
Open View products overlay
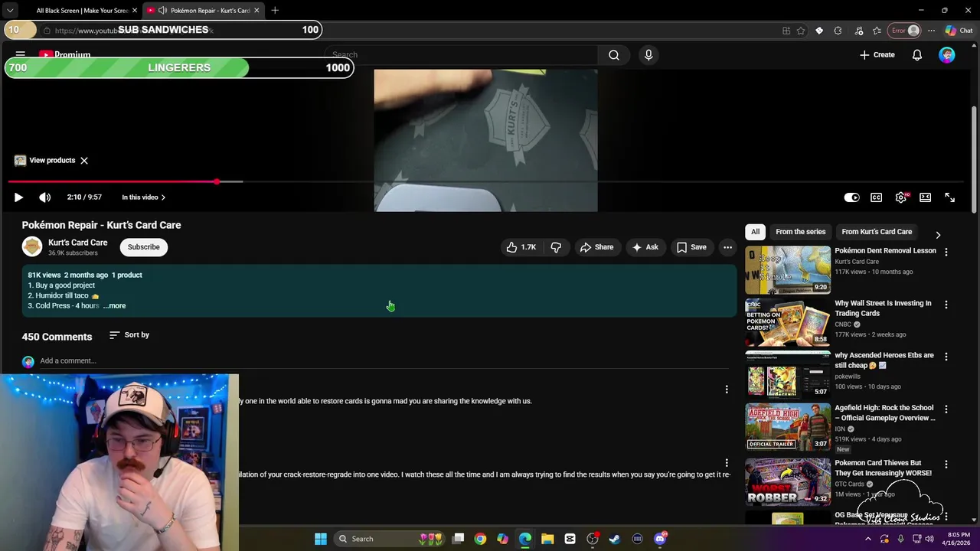click(x=45, y=161)
